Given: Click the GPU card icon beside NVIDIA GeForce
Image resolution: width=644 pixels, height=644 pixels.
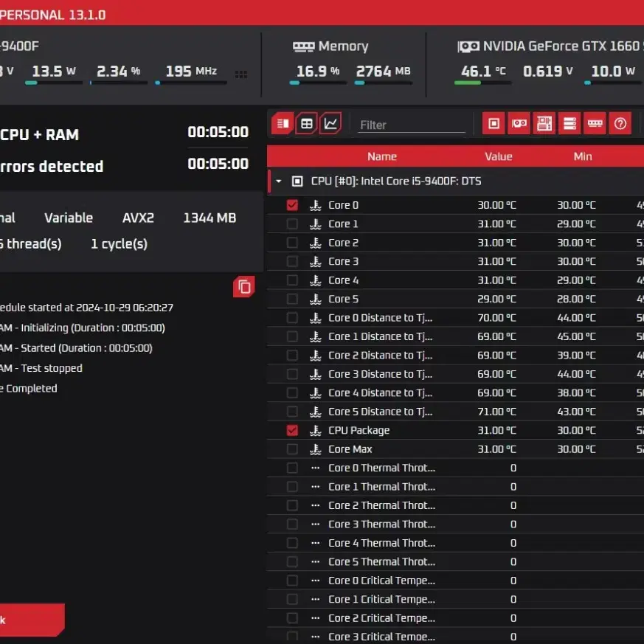Looking at the screenshot, I should [x=468, y=46].
